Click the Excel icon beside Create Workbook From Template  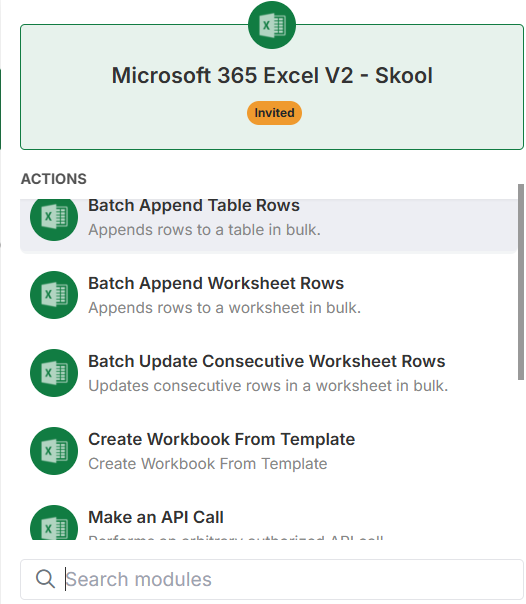coord(54,451)
